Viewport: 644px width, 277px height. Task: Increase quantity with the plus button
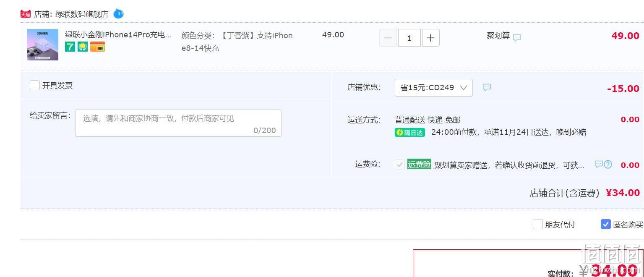pyautogui.click(x=430, y=38)
